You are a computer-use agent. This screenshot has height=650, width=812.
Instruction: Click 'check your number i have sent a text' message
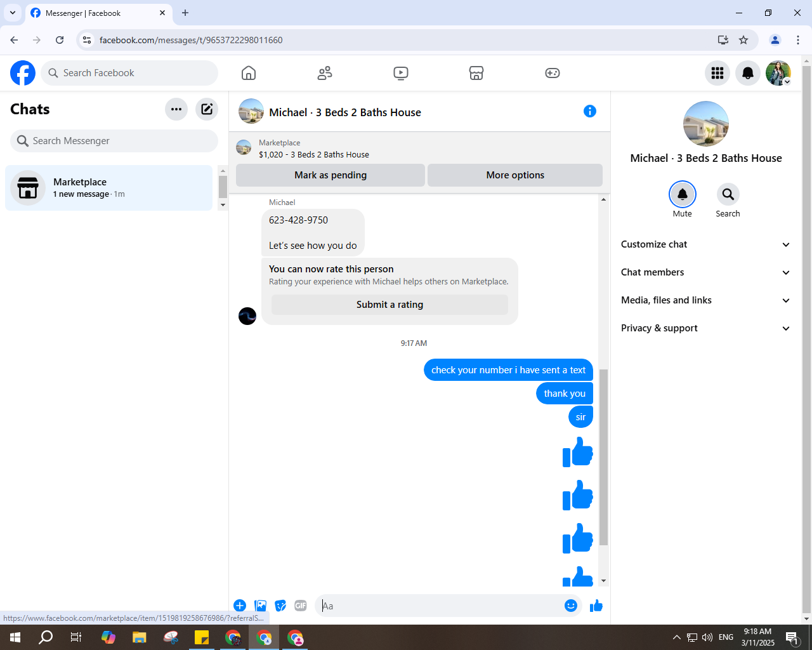click(x=508, y=370)
